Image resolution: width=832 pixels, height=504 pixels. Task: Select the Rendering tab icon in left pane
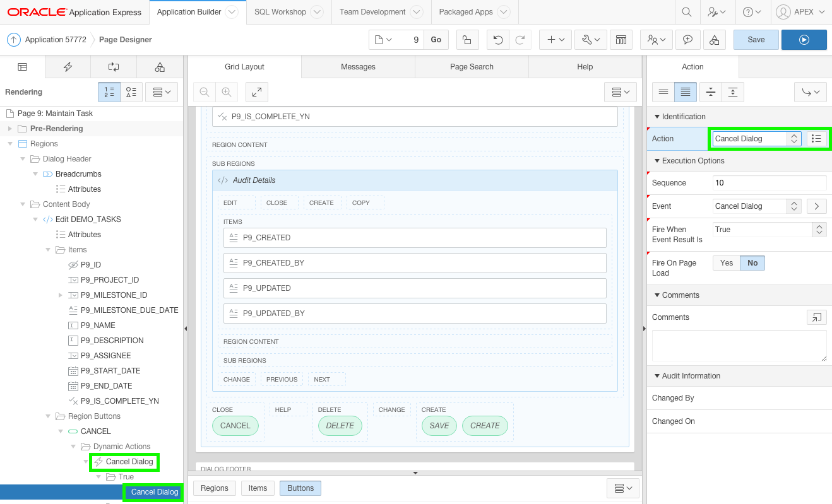(23, 67)
